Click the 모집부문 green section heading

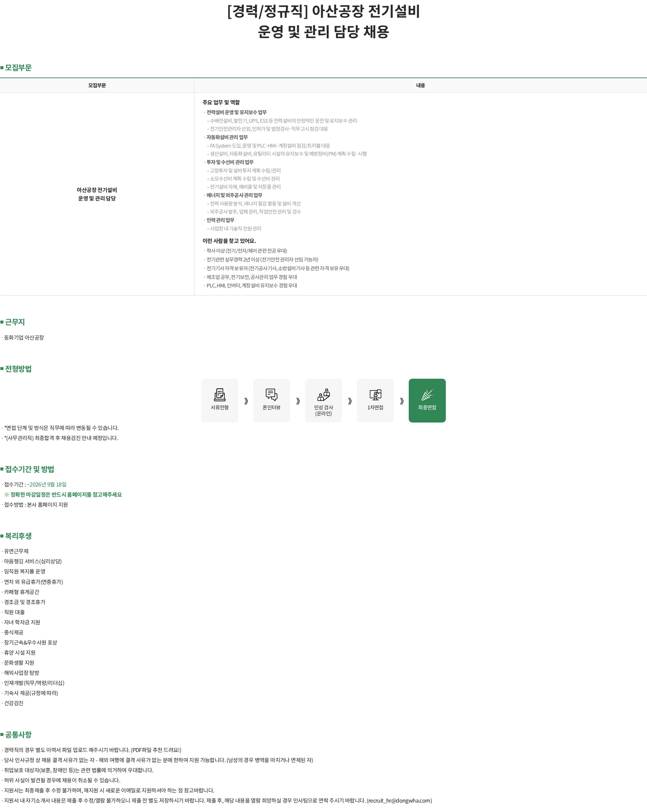pos(16,68)
